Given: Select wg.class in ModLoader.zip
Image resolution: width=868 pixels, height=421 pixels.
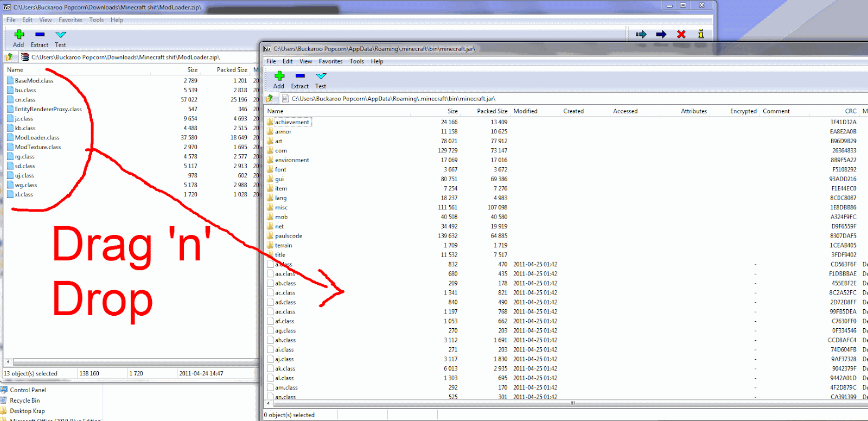Looking at the screenshot, I should [26, 185].
